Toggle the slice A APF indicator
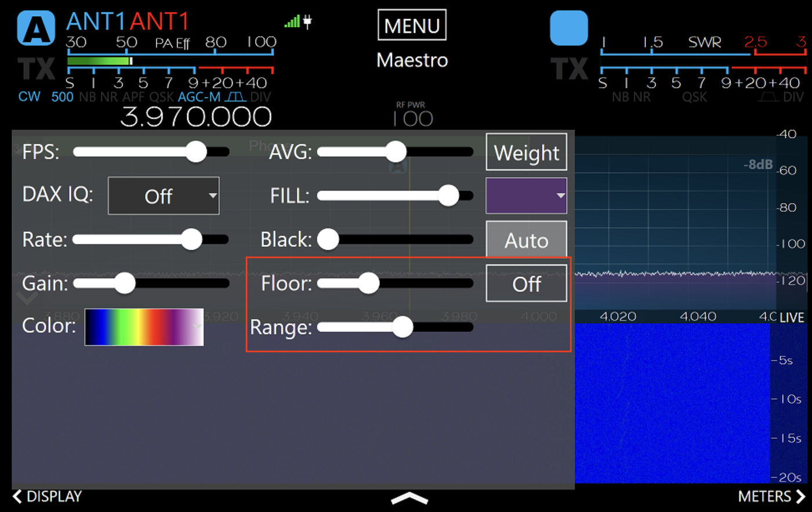 pos(133,97)
